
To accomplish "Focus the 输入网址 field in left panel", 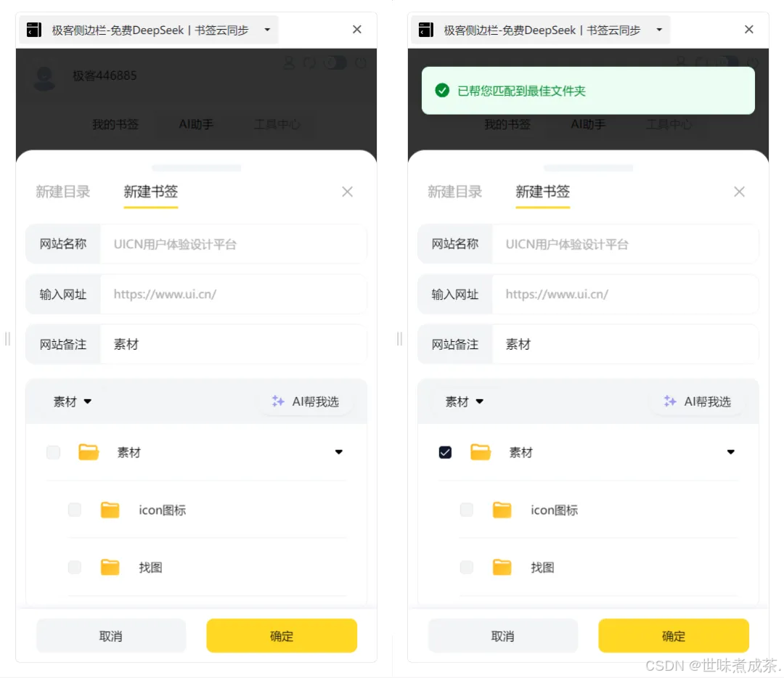I will click(234, 294).
